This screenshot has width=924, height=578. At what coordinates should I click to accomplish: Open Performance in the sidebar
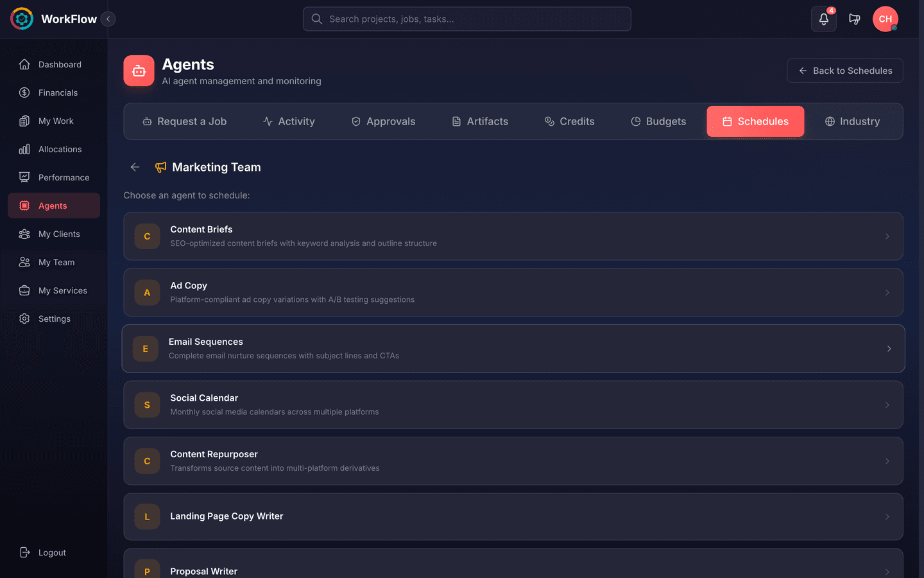[54, 177]
